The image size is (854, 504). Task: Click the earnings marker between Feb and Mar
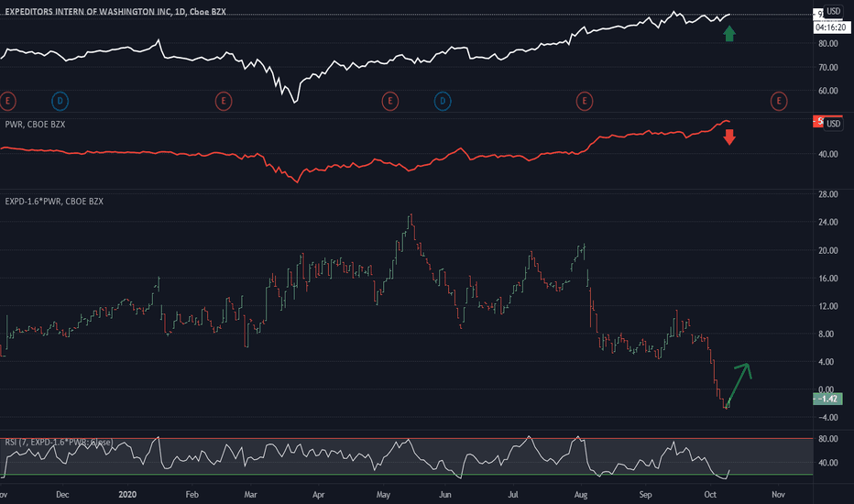[224, 101]
